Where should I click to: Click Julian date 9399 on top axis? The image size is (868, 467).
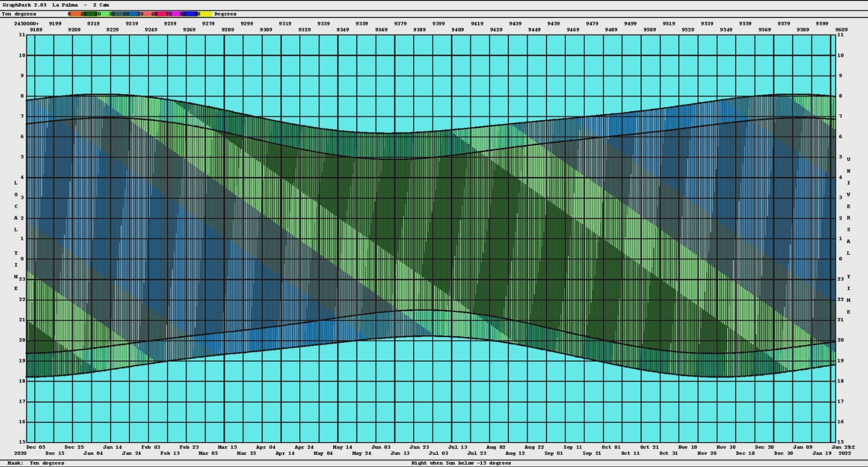439,23
